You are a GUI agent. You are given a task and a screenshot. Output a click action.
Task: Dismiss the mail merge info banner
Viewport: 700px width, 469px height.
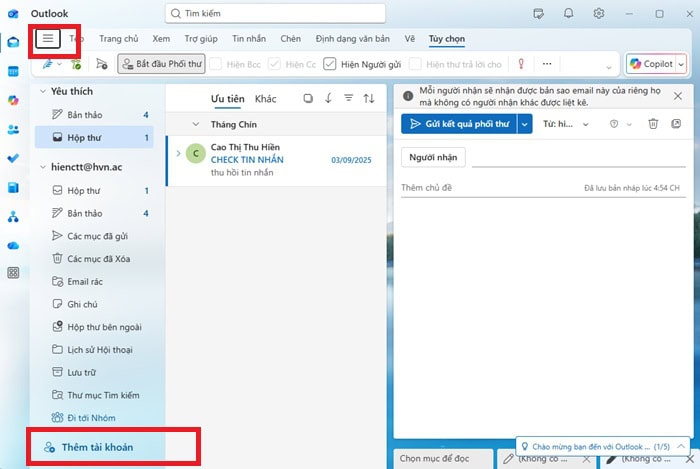tap(678, 96)
